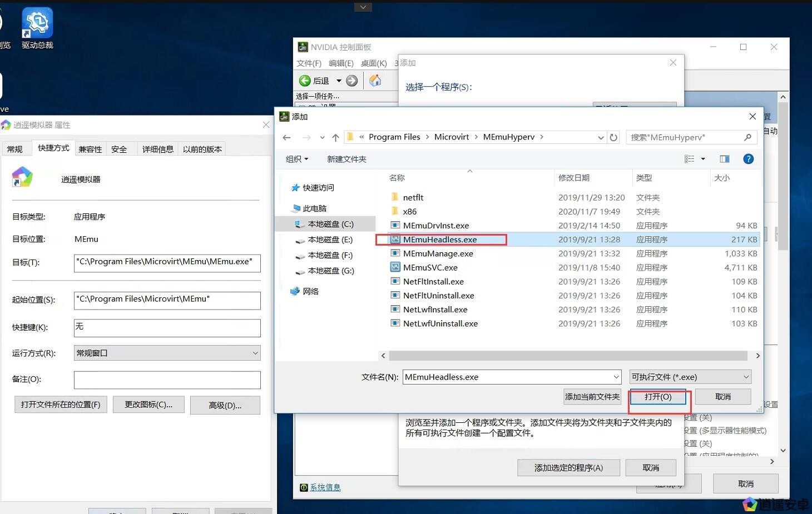This screenshot has width=812, height=514.
Task: Open the 桌面(K) menu
Action: tap(374, 63)
